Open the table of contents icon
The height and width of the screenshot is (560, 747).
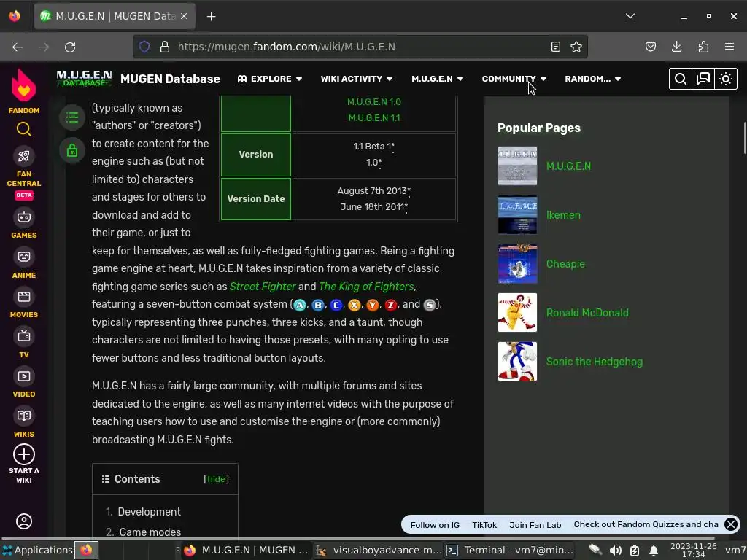click(72, 117)
